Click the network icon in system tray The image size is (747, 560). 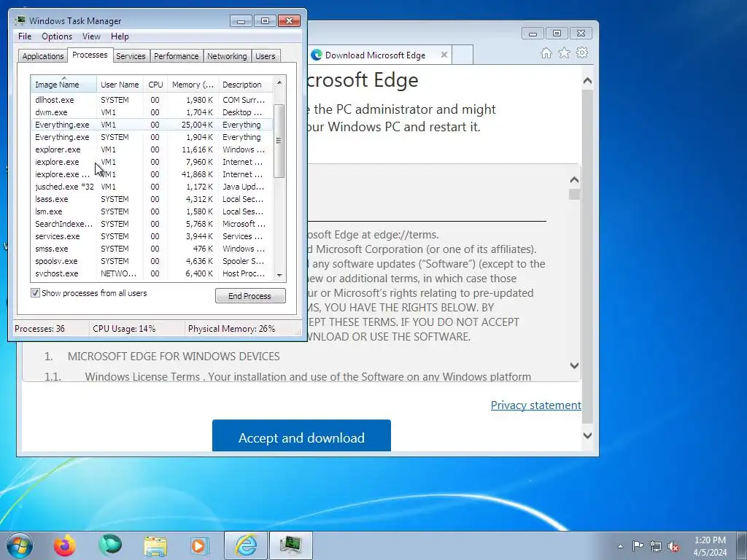[656, 546]
